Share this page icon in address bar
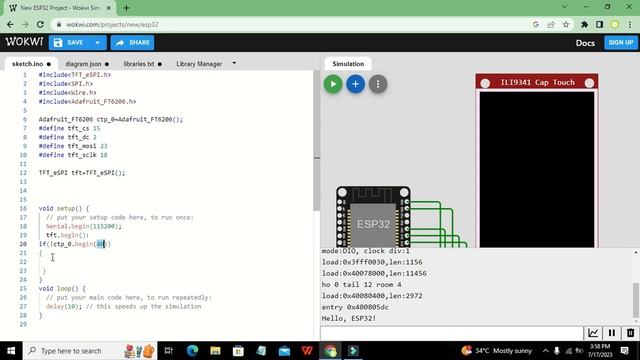The width and height of the screenshot is (640, 360). tap(551, 24)
